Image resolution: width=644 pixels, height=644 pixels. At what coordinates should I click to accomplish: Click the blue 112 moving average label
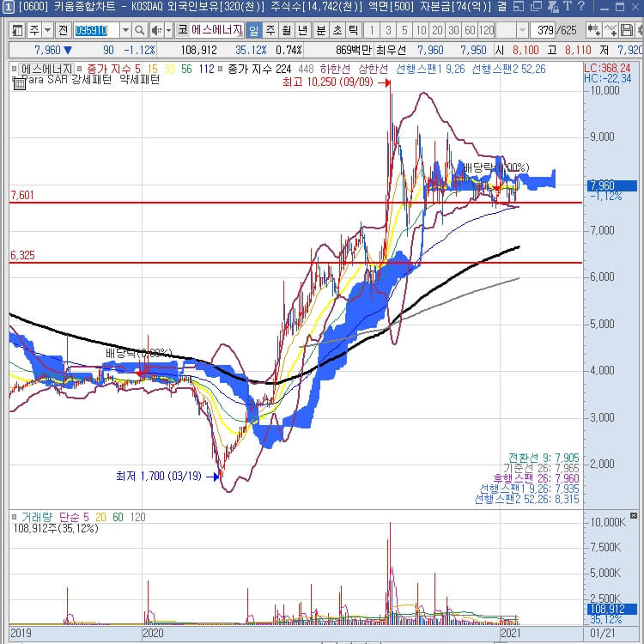(207, 69)
